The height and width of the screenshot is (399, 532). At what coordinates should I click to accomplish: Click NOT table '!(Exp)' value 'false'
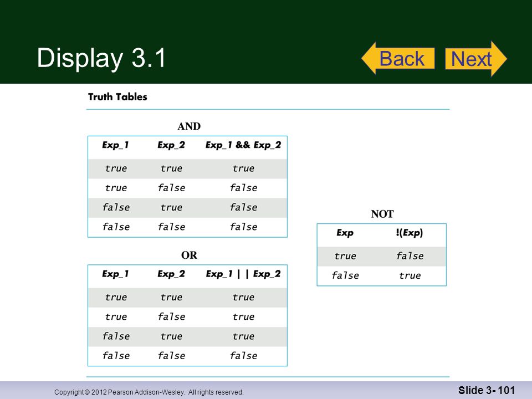point(410,256)
